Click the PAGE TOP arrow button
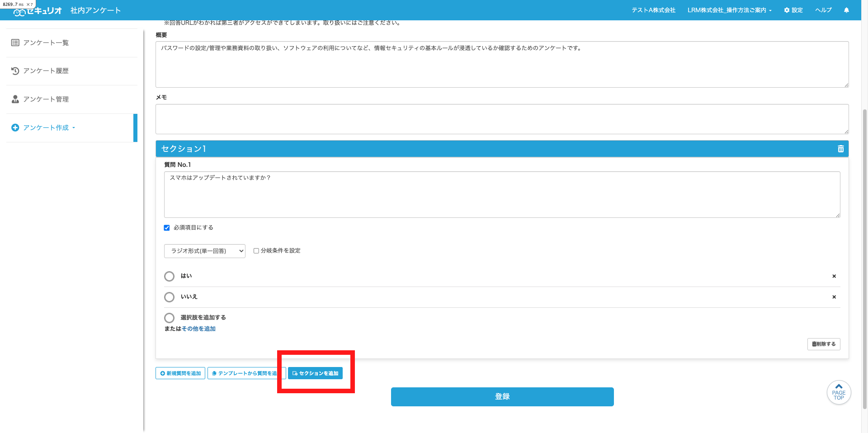This screenshot has height=433, width=868. click(839, 392)
